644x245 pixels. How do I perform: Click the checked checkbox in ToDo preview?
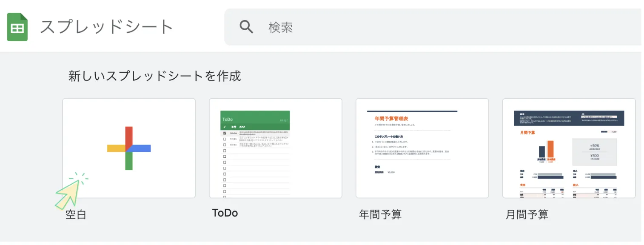coord(225,133)
